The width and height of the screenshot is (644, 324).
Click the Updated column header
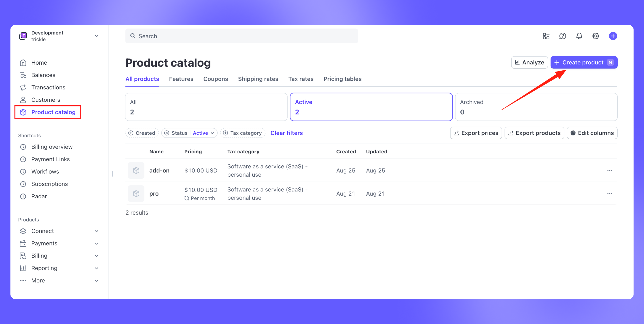tap(377, 152)
